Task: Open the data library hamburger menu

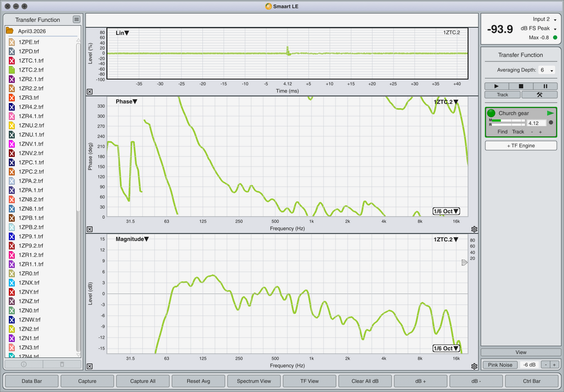Action: click(x=77, y=19)
